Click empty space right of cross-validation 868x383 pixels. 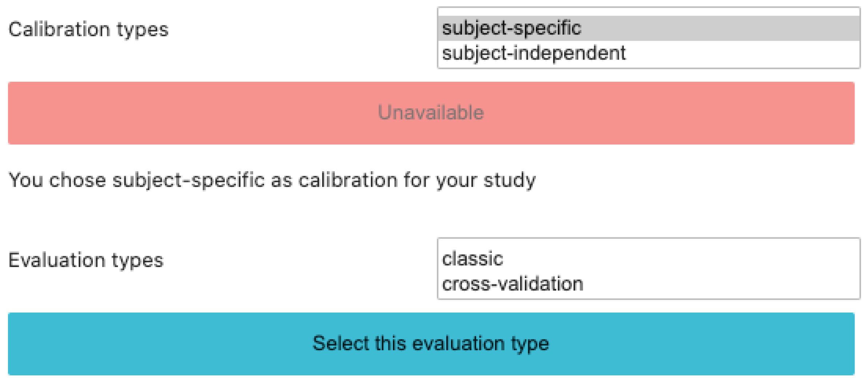click(709, 284)
